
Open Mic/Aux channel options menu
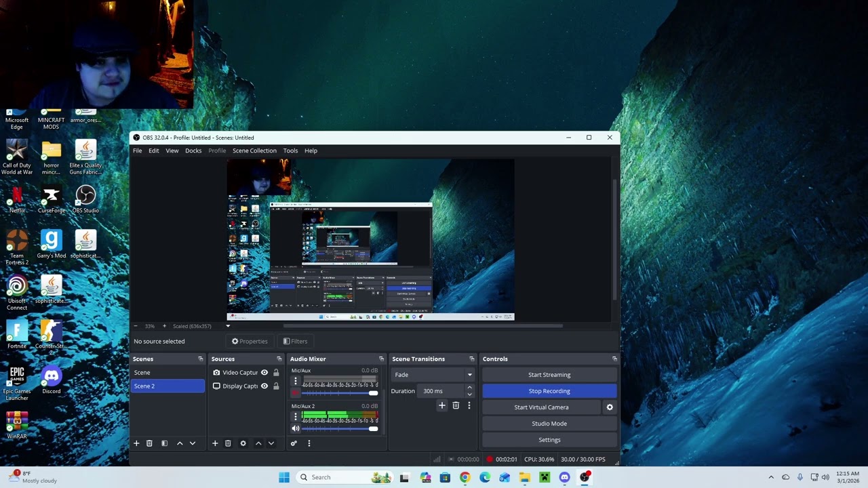coord(295,382)
